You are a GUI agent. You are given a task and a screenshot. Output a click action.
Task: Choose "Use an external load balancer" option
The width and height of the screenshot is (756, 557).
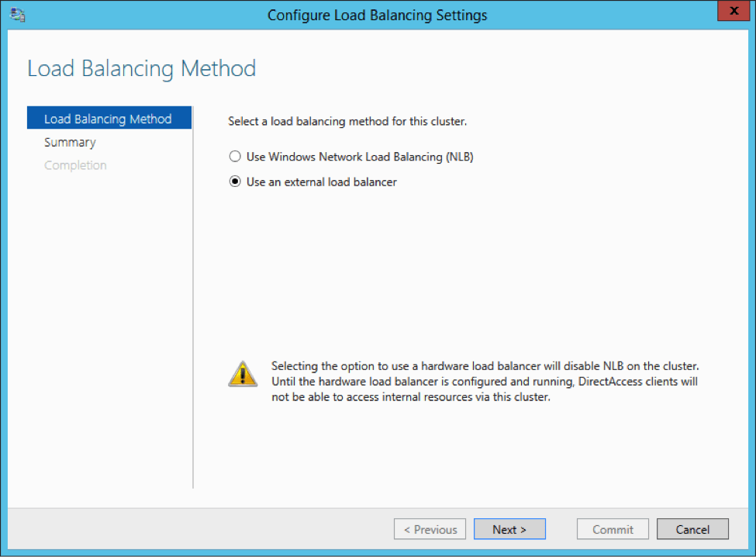(234, 182)
